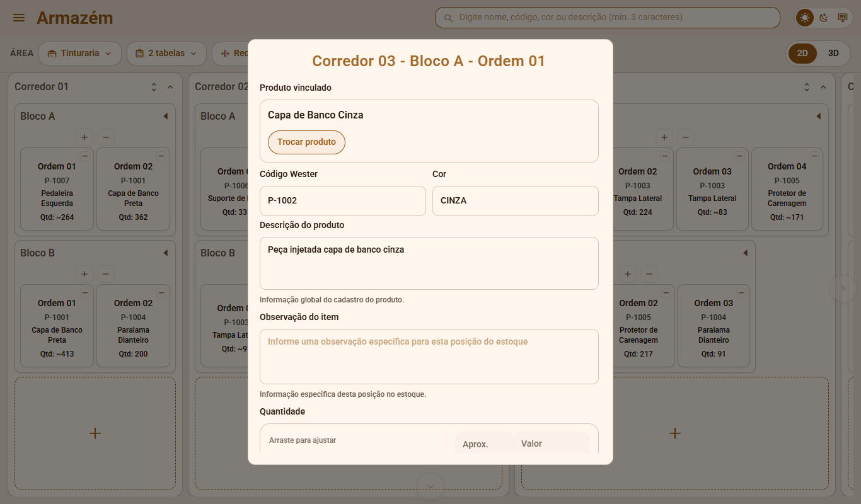
Task: Remove the Tampa Lateral Qtd ~83 card
Action: point(740,156)
